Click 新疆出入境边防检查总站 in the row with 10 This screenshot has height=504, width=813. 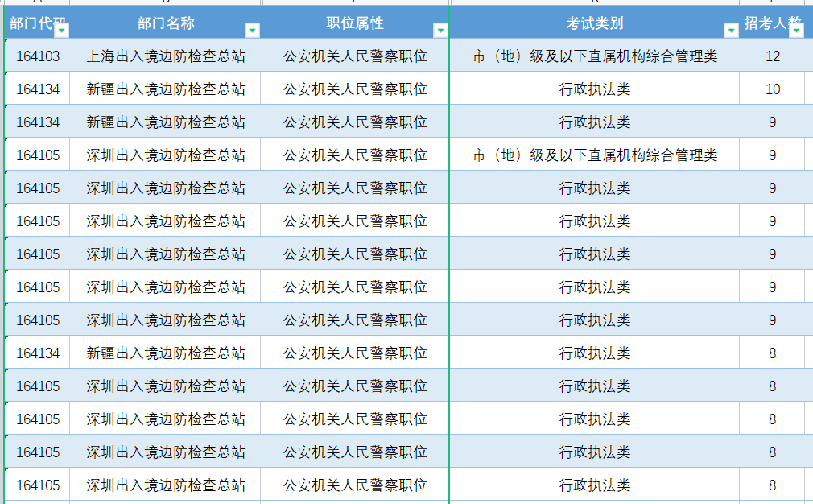(x=165, y=89)
